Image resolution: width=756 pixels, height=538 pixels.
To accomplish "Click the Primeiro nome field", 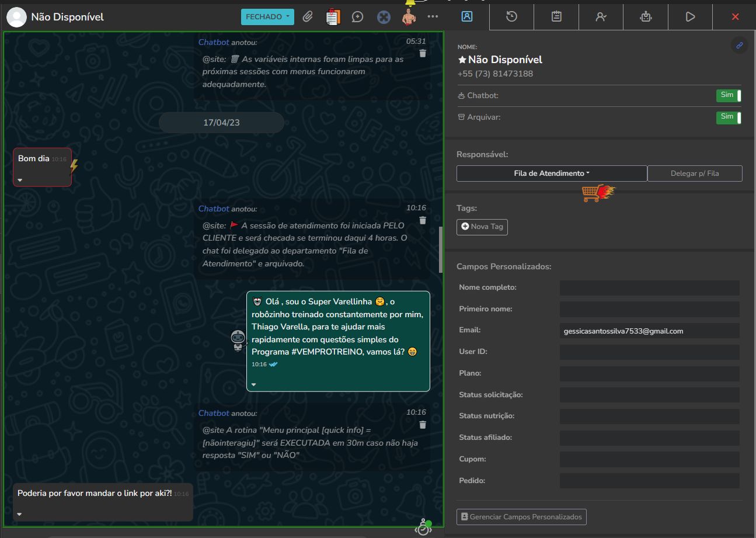I will click(649, 309).
